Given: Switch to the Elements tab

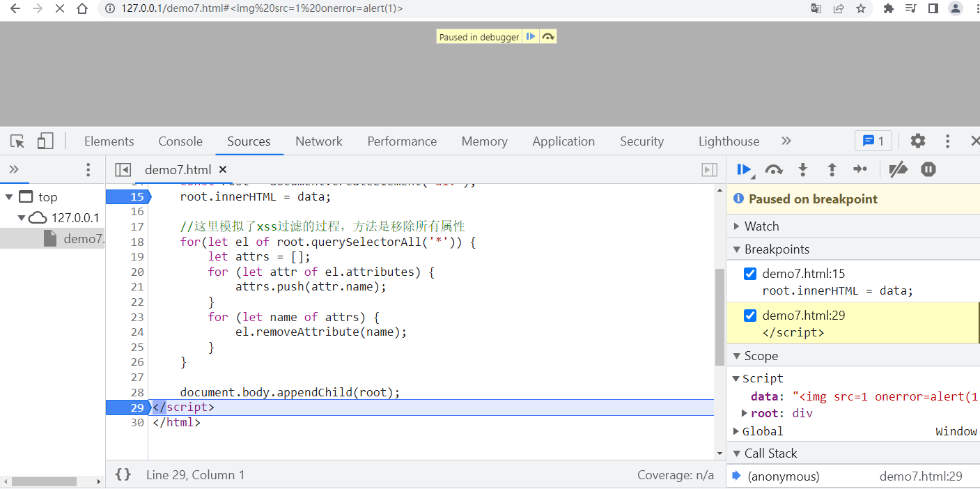Looking at the screenshot, I should (x=109, y=141).
